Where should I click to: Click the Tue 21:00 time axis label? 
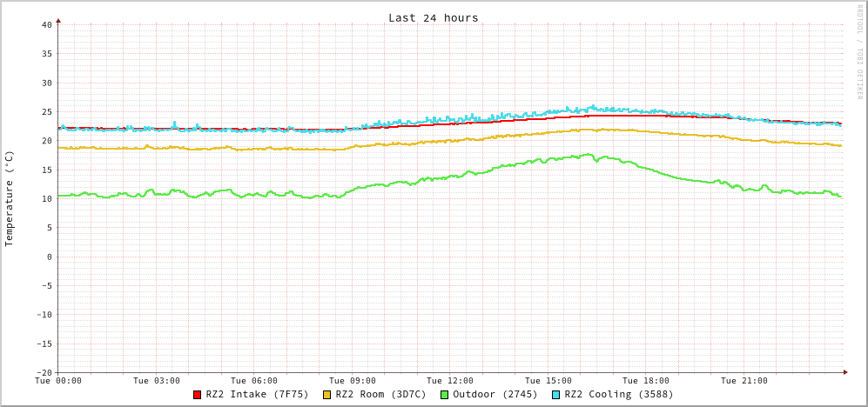point(744,381)
